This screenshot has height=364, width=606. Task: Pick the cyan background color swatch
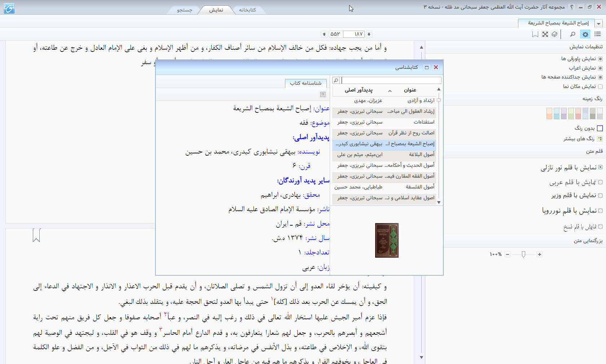(x=556, y=114)
